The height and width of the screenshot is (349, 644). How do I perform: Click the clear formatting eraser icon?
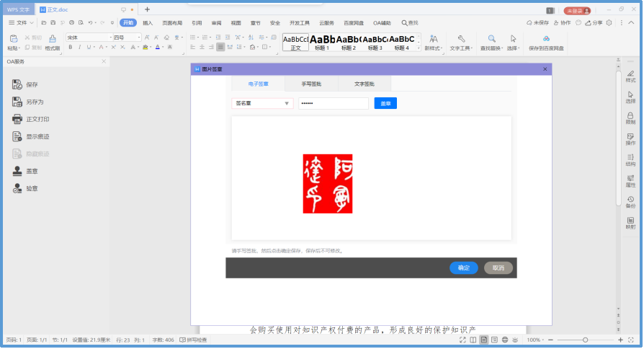point(166,37)
